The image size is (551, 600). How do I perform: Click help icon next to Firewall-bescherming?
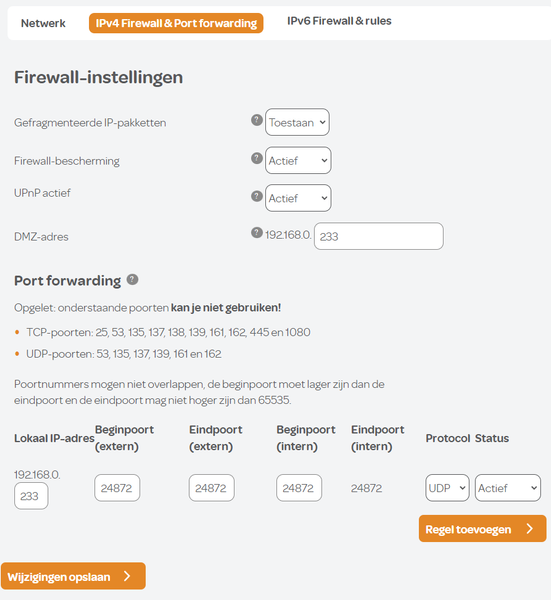[x=257, y=158]
